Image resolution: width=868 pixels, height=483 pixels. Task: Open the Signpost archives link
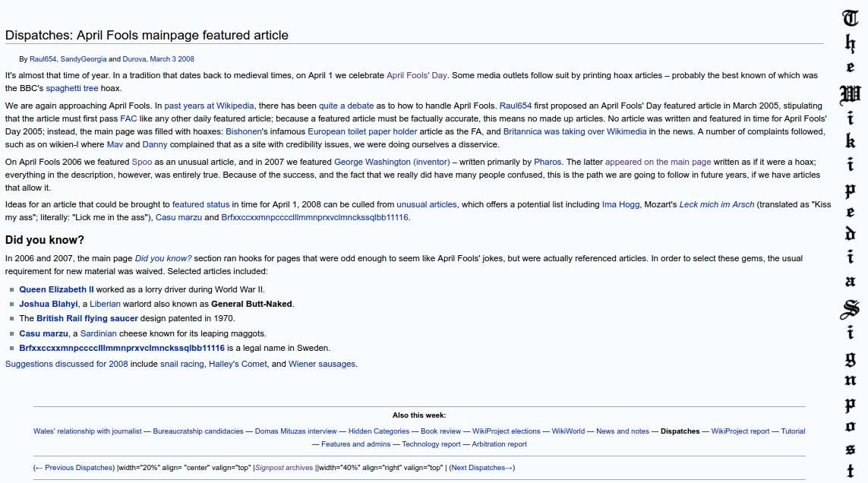click(284, 468)
